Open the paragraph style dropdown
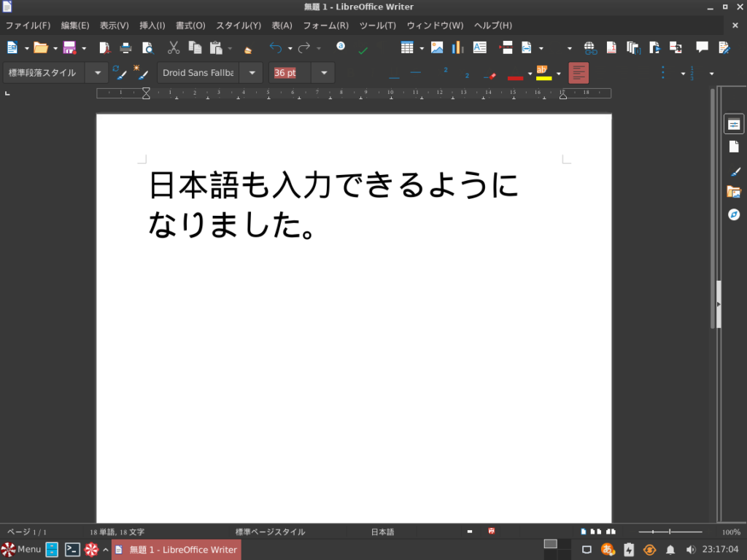Screen dimensions: 747x560 (x=96, y=72)
